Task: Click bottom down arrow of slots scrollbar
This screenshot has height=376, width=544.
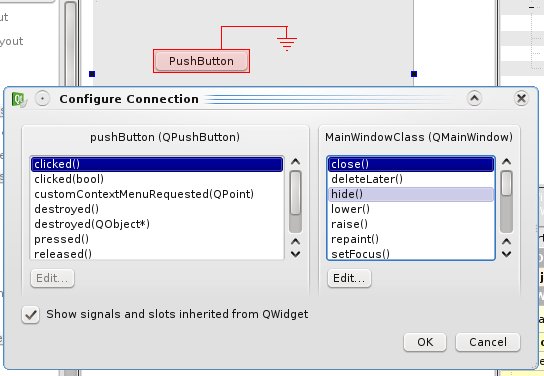Action: pos(507,254)
